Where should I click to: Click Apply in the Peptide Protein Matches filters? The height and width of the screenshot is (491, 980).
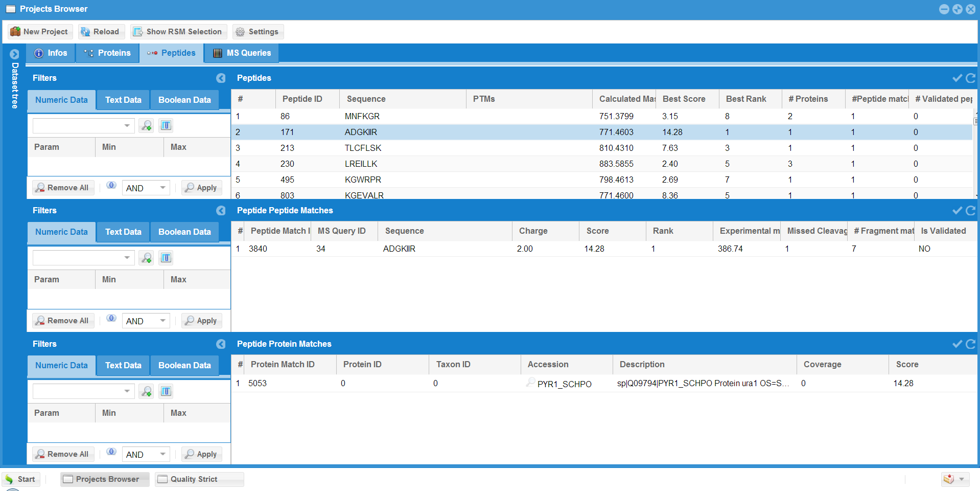[x=201, y=454]
